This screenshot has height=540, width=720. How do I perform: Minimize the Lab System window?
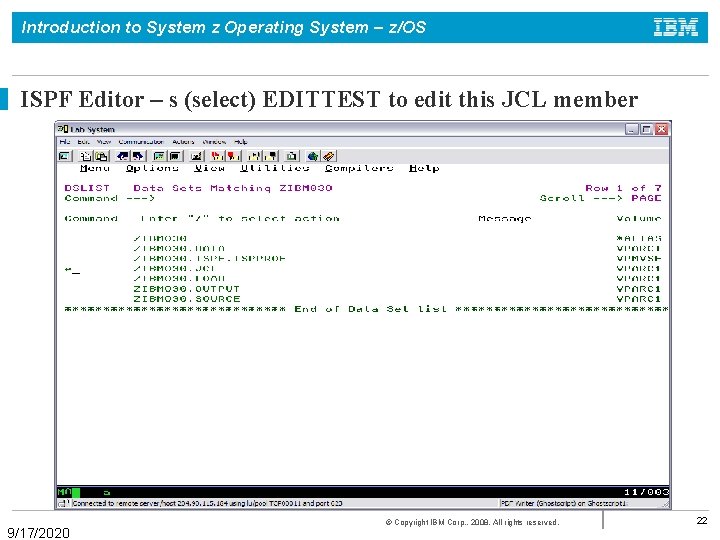[632, 129]
